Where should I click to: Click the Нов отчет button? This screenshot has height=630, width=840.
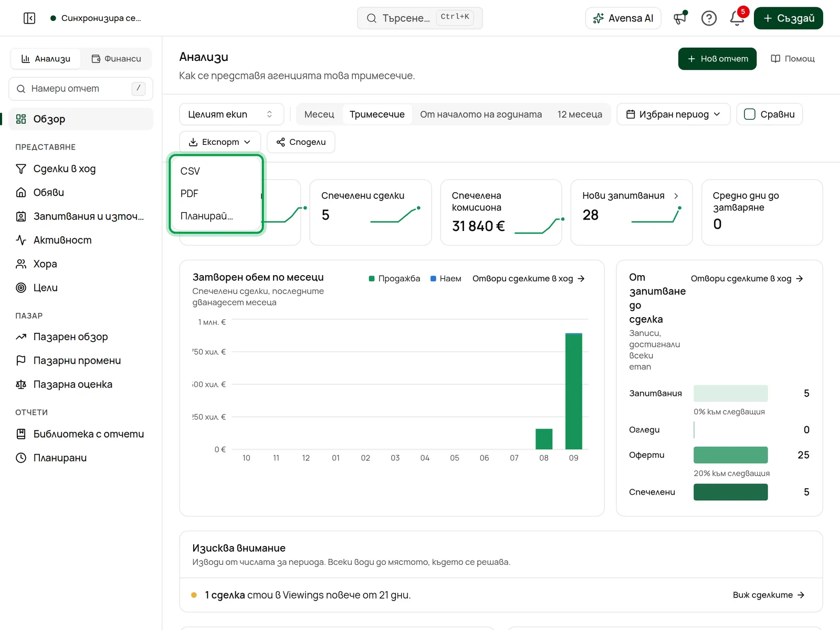tap(717, 59)
